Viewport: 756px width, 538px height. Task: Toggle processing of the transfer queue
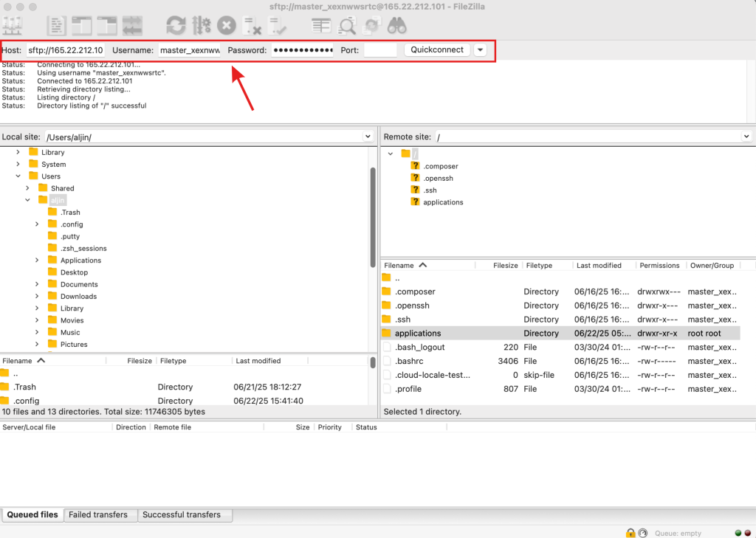pos(200,26)
